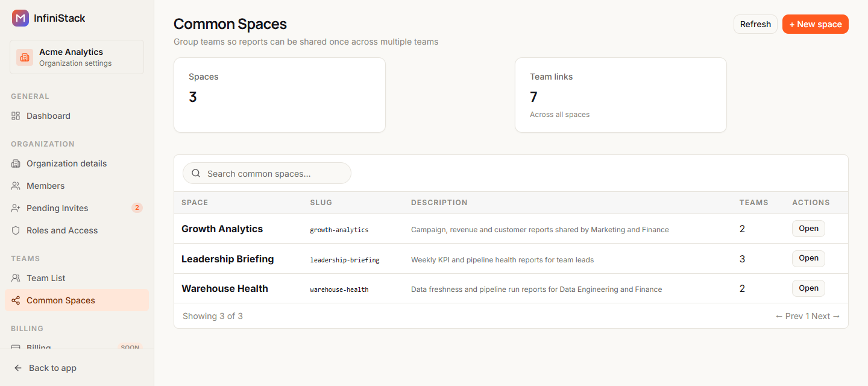Click the SLUG column header

(321, 203)
